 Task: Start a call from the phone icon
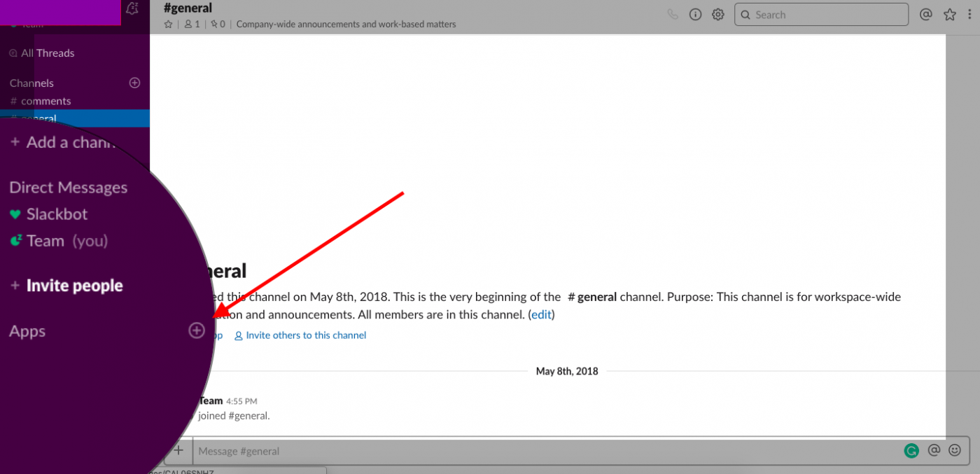[x=673, y=14]
